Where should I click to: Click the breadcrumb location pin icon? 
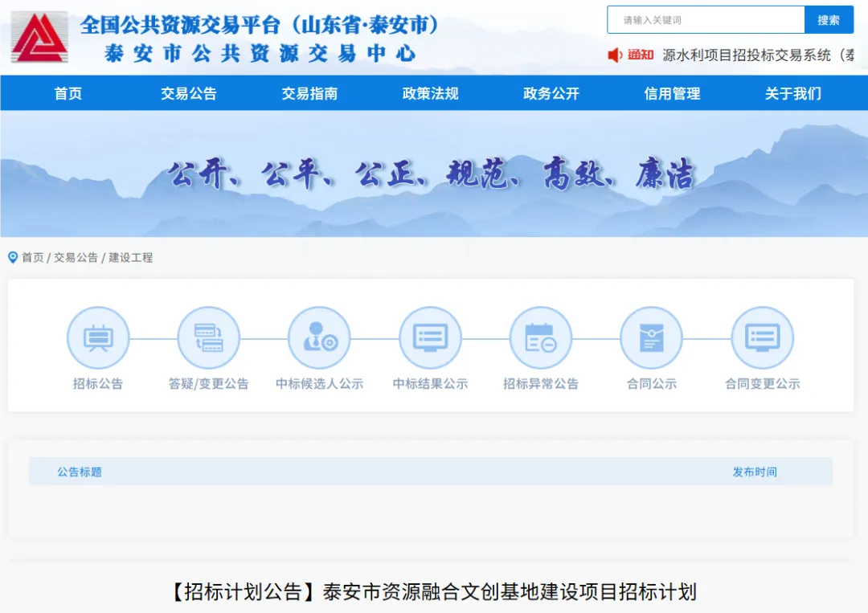point(13,258)
